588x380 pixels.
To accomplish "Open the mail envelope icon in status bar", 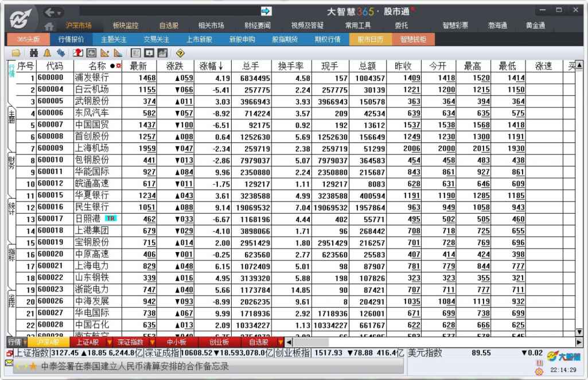I will 9,363.
